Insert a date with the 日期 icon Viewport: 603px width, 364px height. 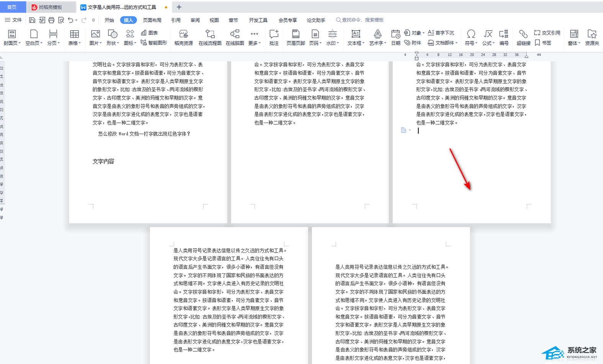coord(395,38)
